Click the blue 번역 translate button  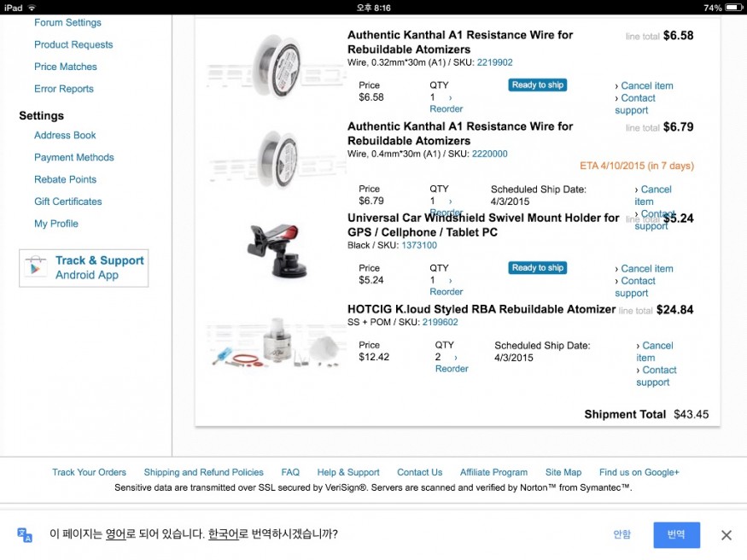click(x=676, y=534)
